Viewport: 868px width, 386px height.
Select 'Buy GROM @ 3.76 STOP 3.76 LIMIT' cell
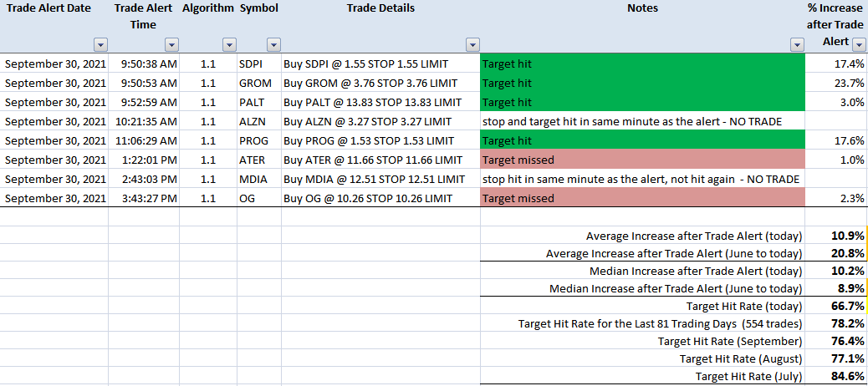(x=380, y=83)
